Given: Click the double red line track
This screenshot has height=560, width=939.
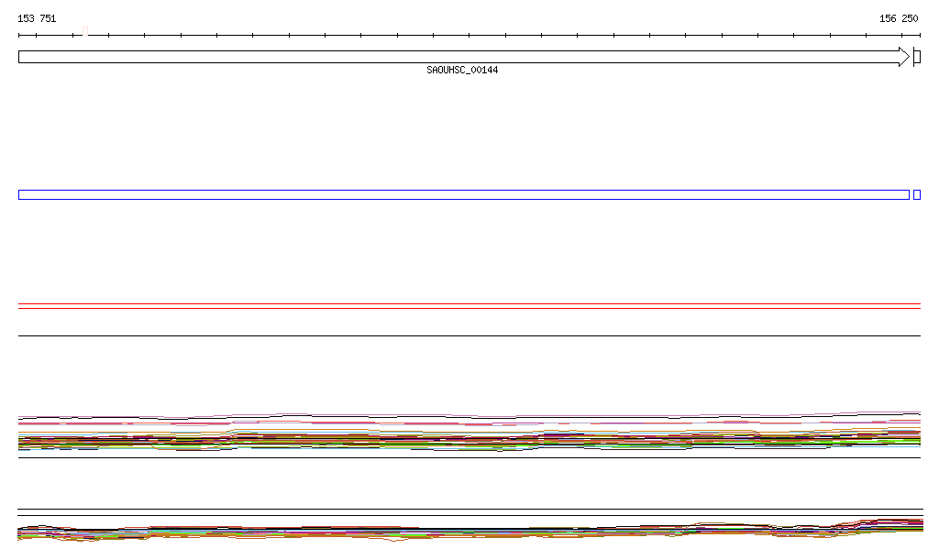Looking at the screenshot, I should [x=469, y=306].
